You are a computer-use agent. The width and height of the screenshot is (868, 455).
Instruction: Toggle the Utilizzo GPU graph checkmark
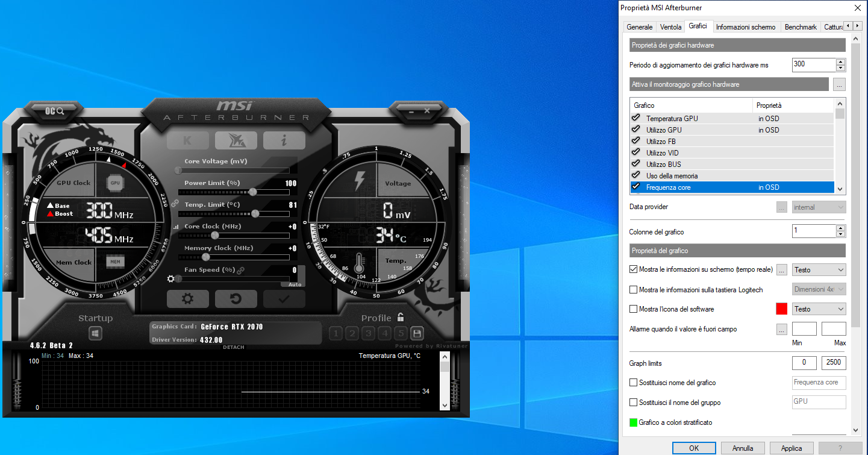(x=635, y=130)
